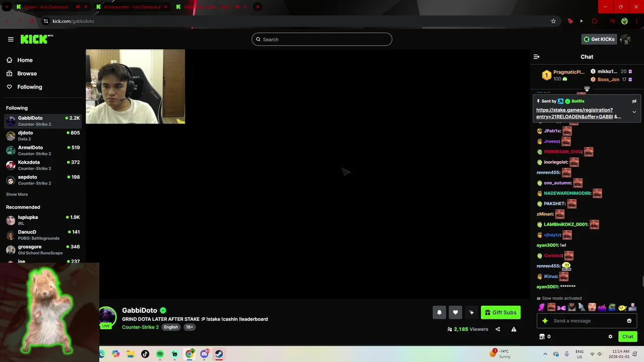This screenshot has width=644, height=362.
Task: Focus the Search field
Action: (322, 39)
